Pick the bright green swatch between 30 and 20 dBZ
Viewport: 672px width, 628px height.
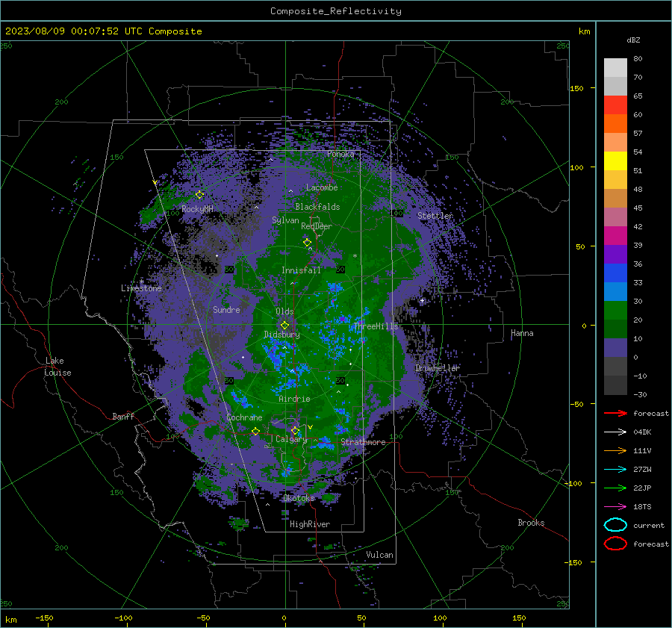point(615,311)
